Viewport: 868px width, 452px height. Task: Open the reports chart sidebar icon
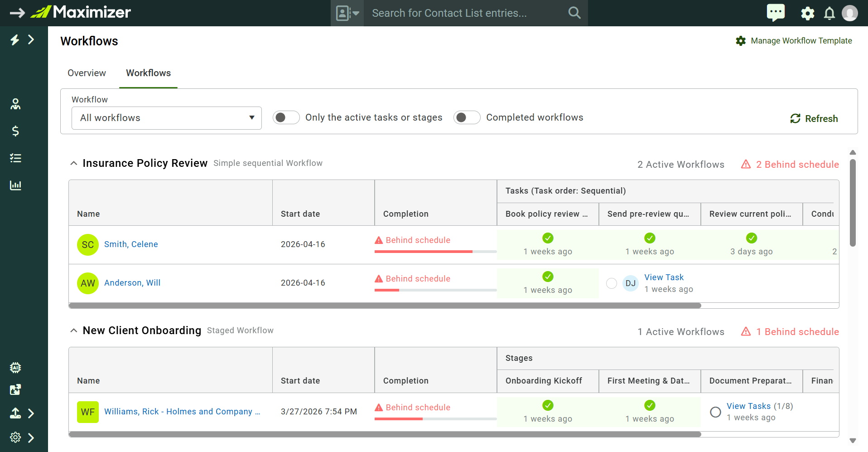15,185
